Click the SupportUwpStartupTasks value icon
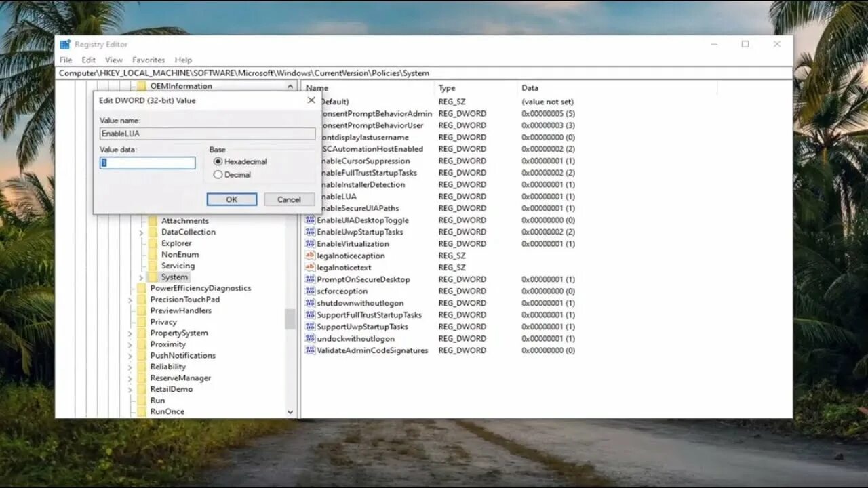The width and height of the screenshot is (868, 488). (310, 327)
